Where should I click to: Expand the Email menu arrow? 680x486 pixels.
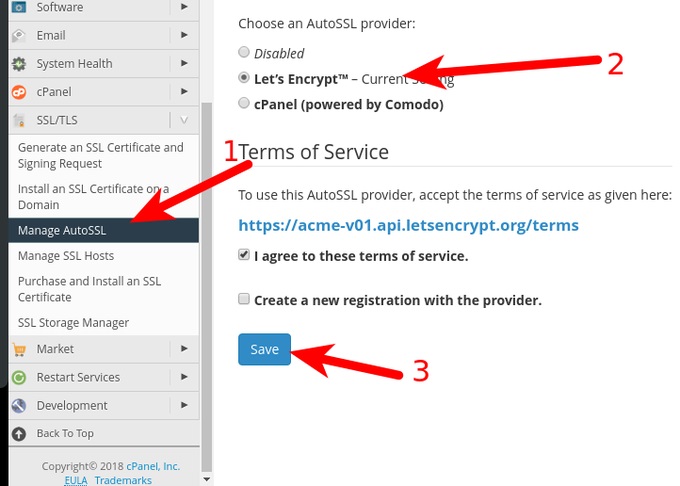click(x=184, y=35)
